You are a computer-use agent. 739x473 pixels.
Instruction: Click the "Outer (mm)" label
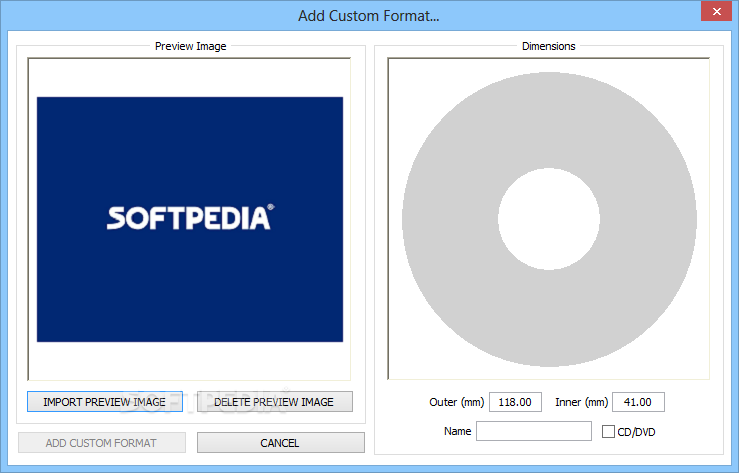point(456,402)
